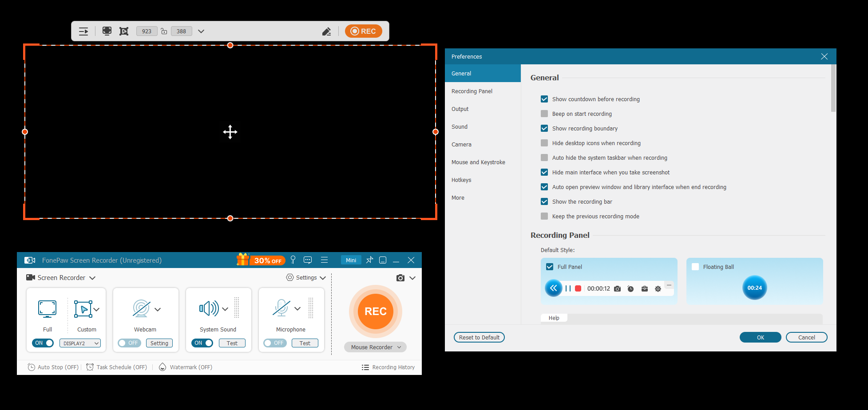Confirm Preferences with OK

[x=761, y=337]
